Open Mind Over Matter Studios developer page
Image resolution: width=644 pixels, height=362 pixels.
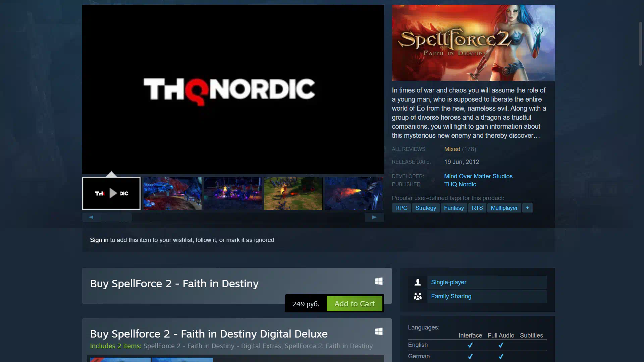[x=478, y=176]
